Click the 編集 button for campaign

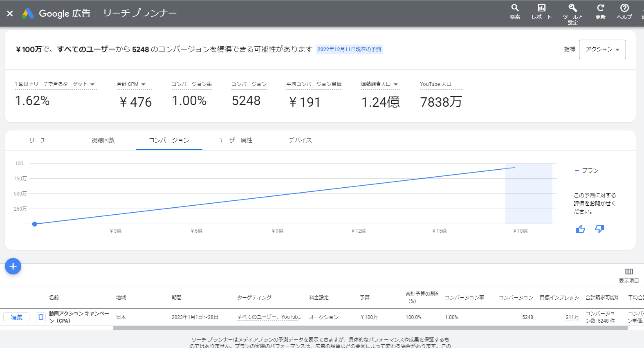[x=16, y=317]
